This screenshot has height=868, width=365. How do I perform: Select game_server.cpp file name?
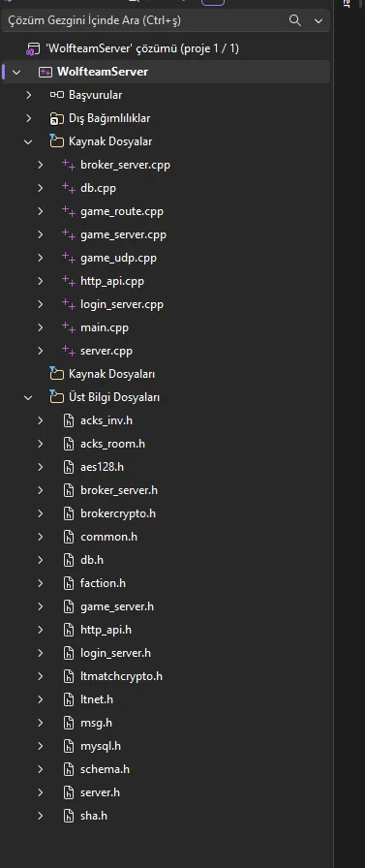pos(123,234)
